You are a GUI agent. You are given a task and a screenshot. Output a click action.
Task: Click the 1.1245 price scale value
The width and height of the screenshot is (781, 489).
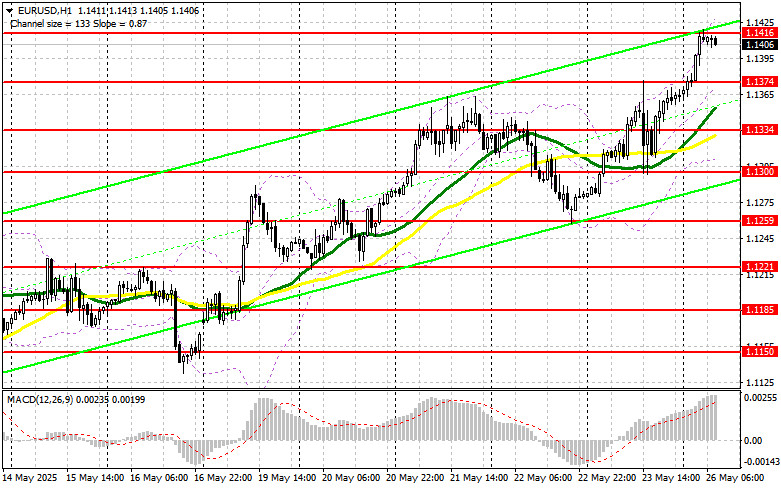point(760,239)
